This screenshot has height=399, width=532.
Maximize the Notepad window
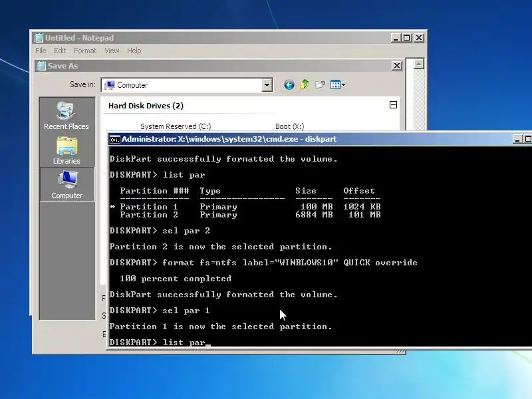coord(407,38)
